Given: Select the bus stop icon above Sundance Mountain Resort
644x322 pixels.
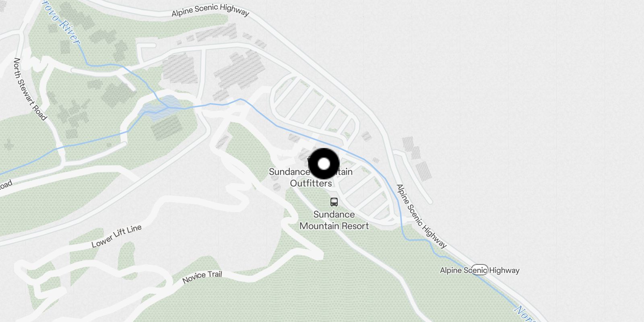Looking at the screenshot, I should coord(334,202).
